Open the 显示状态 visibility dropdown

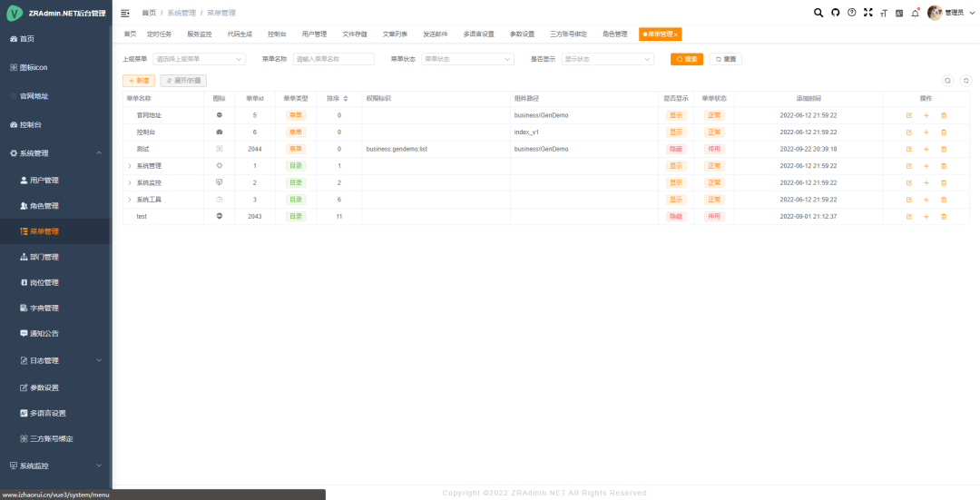607,59
